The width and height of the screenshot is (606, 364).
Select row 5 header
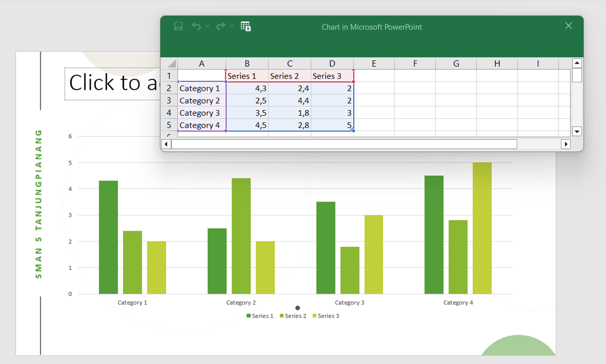pos(169,125)
